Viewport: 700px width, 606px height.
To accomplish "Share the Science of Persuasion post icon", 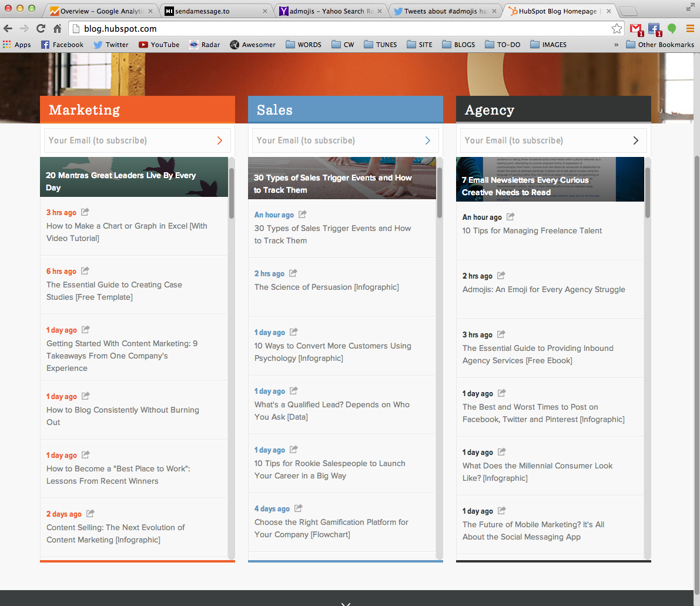I will (293, 273).
